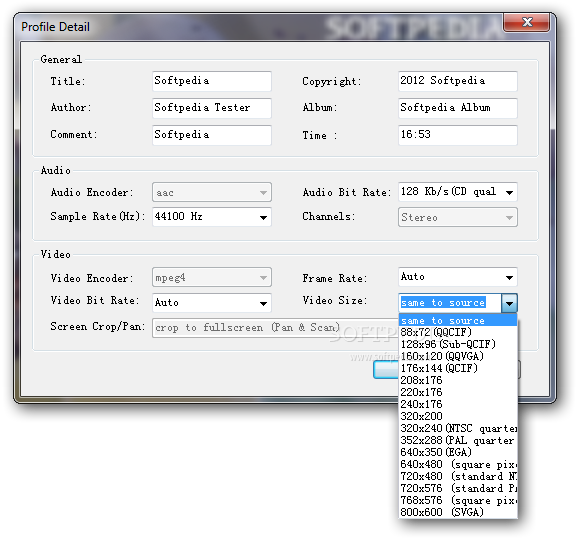Click the Album input field
The height and width of the screenshot is (541, 577).
pos(457,108)
